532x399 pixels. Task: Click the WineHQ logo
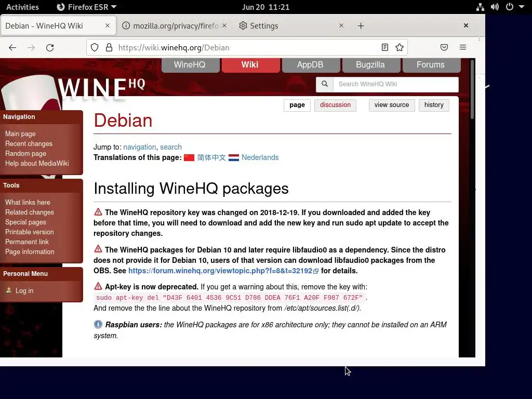point(101,89)
